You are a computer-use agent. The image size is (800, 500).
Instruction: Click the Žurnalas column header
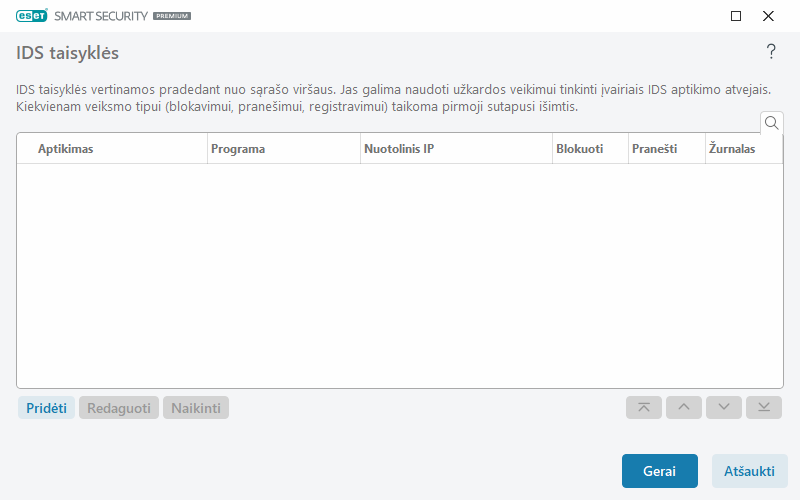(x=744, y=149)
